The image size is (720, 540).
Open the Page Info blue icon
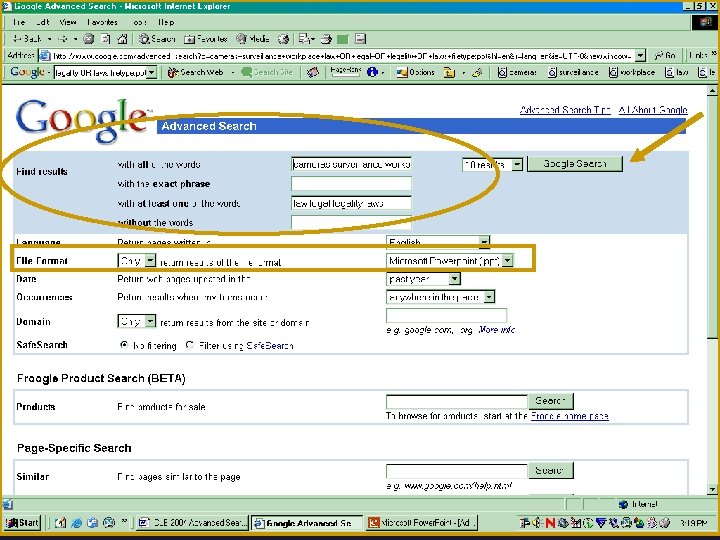372,72
